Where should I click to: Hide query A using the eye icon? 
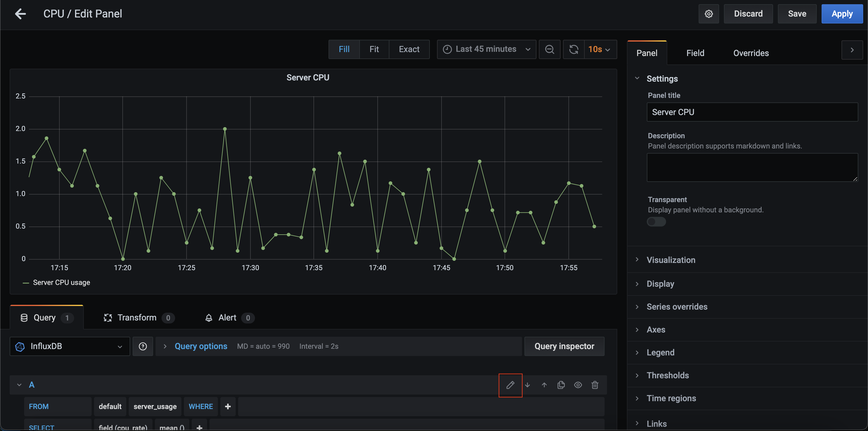tap(578, 385)
